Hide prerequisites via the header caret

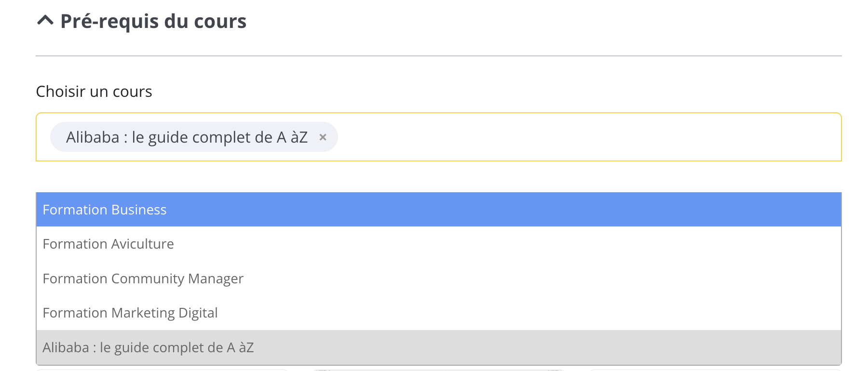[x=45, y=21]
